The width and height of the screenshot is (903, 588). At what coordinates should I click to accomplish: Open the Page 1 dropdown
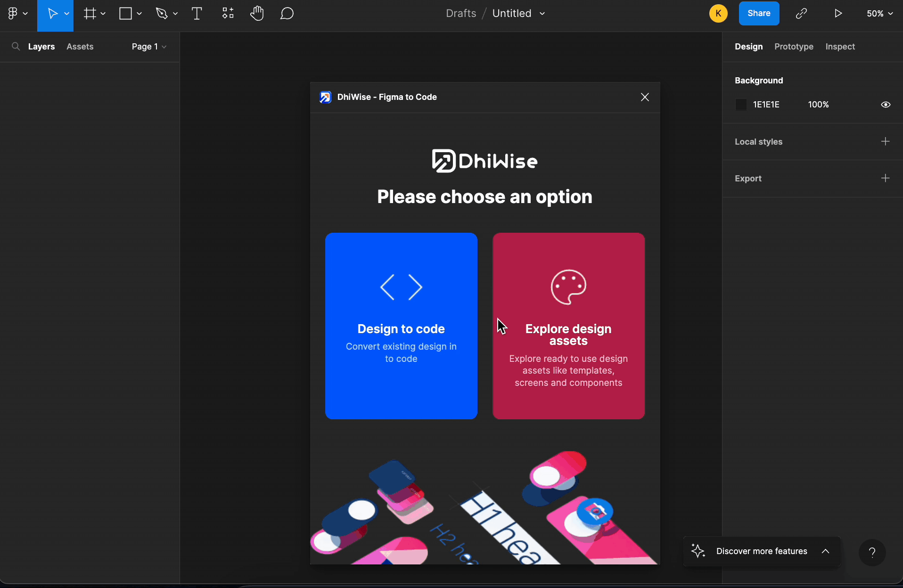tap(149, 47)
